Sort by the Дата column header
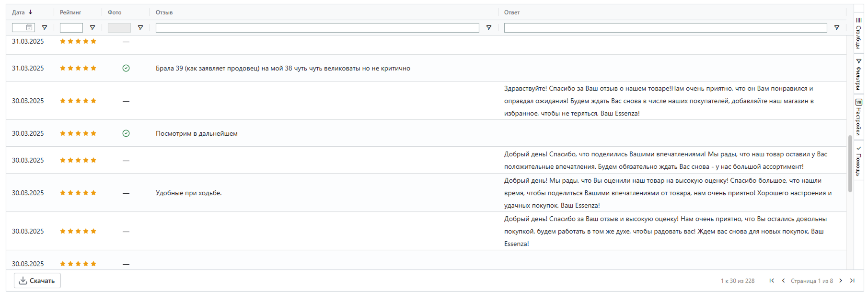Viewport: 868px width, 293px height. [19, 12]
